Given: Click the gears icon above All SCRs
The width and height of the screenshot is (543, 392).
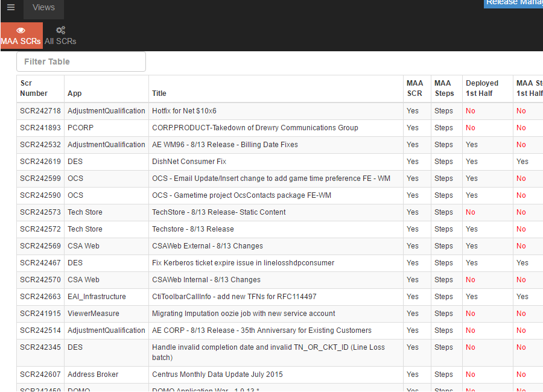Looking at the screenshot, I should click(x=60, y=30).
